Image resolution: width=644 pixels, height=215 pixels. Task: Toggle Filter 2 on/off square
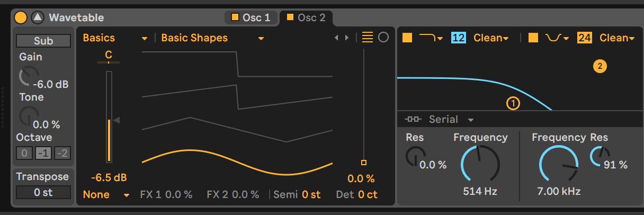533,38
